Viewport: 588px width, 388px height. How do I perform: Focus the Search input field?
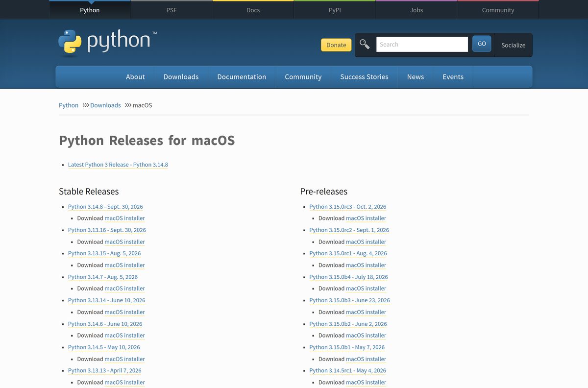tap(422, 44)
